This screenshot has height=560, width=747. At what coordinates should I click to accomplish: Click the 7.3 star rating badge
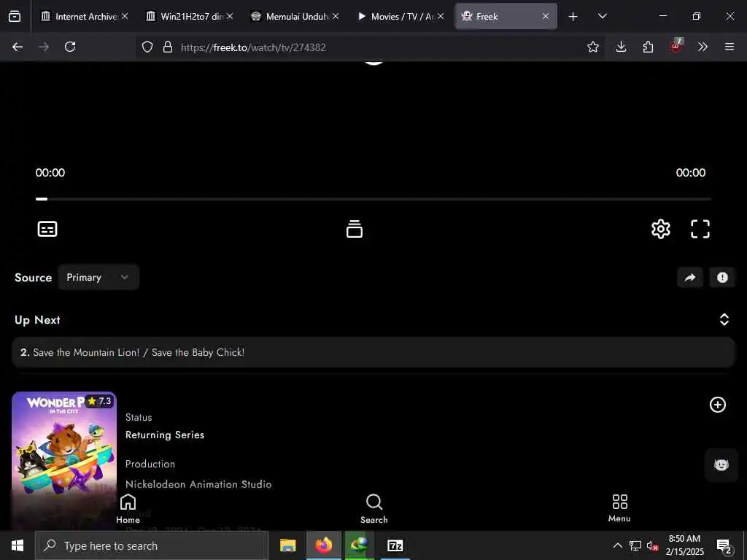pyautogui.click(x=99, y=401)
